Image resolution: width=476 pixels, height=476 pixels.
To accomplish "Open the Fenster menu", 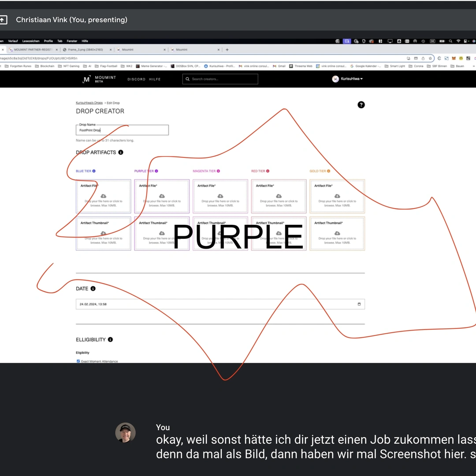I will click(x=72, y=41).
